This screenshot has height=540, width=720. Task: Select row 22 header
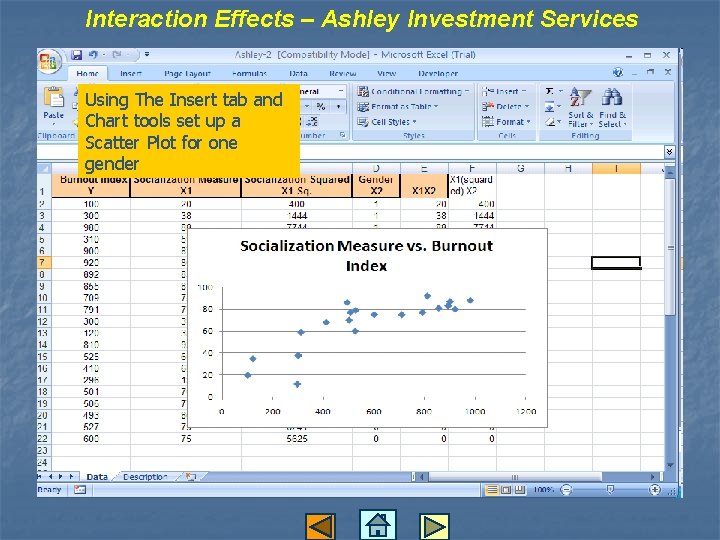pos(44,439)
